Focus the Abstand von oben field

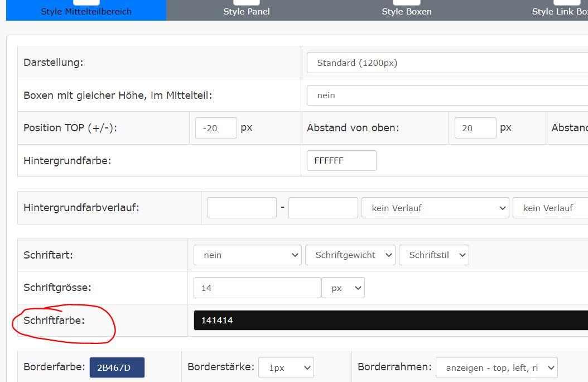pos(475,128)
